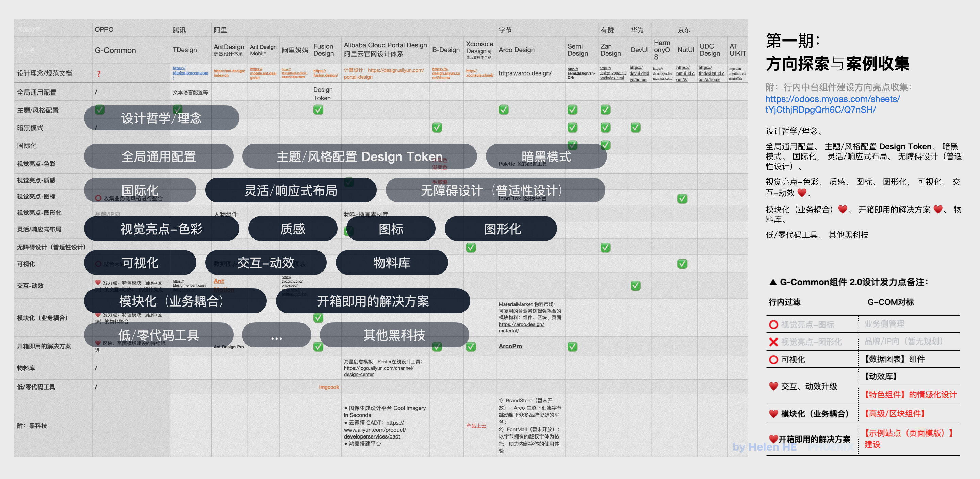Open the tdesign.tencent.com link under TDesign
980x479 pixels.
point(190,73)
